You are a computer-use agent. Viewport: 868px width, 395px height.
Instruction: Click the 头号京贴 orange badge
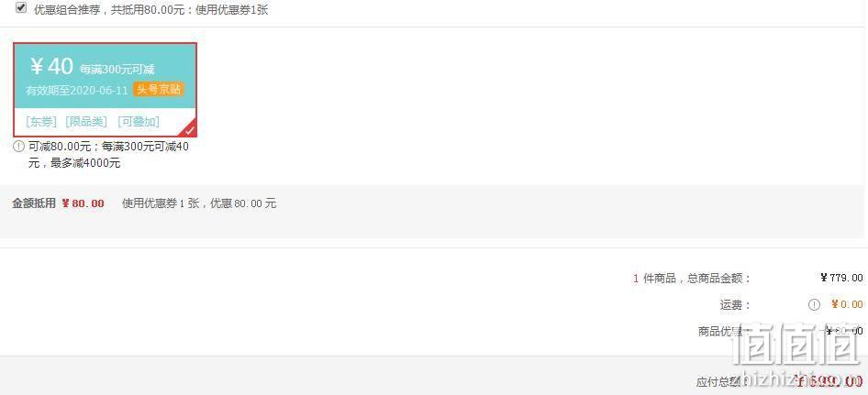pos(159,90)
